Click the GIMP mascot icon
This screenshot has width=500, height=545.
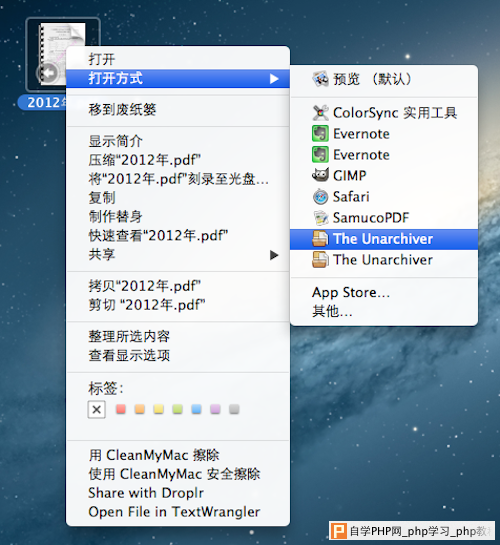(x=320, y=176)
